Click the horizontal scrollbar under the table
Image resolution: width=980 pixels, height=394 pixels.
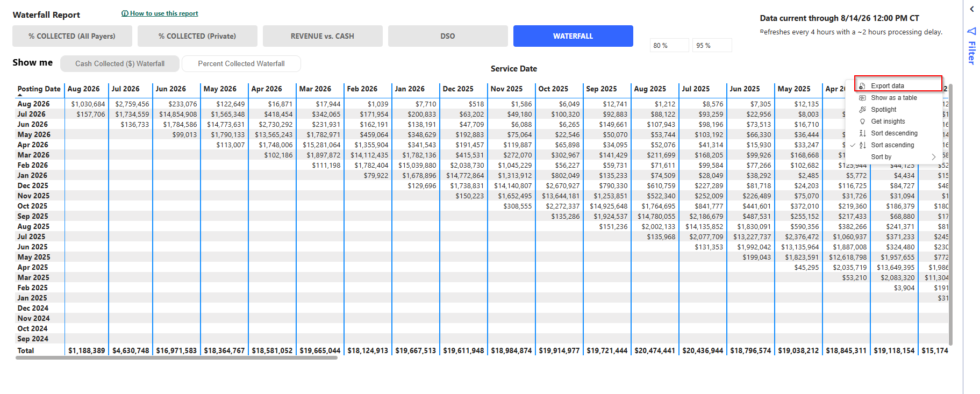coord(176,357)
